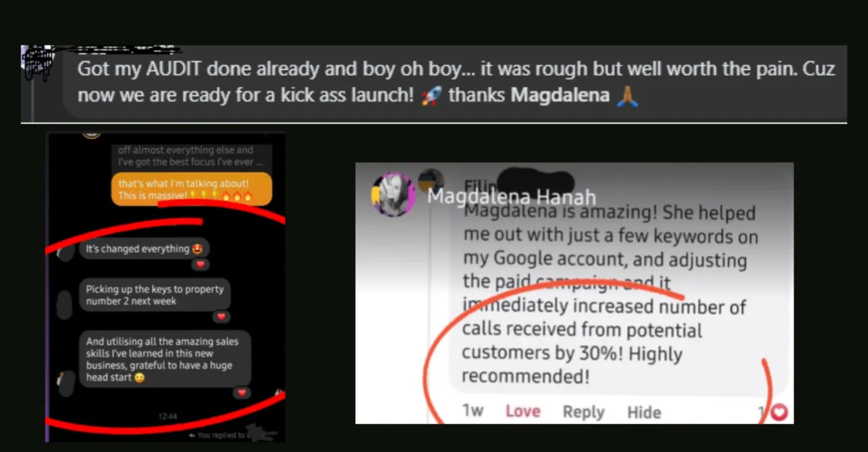Screen dimensions: 868x452
Task: Open the bold Magdalena mention in the top comment
Action: pos(560,95)
